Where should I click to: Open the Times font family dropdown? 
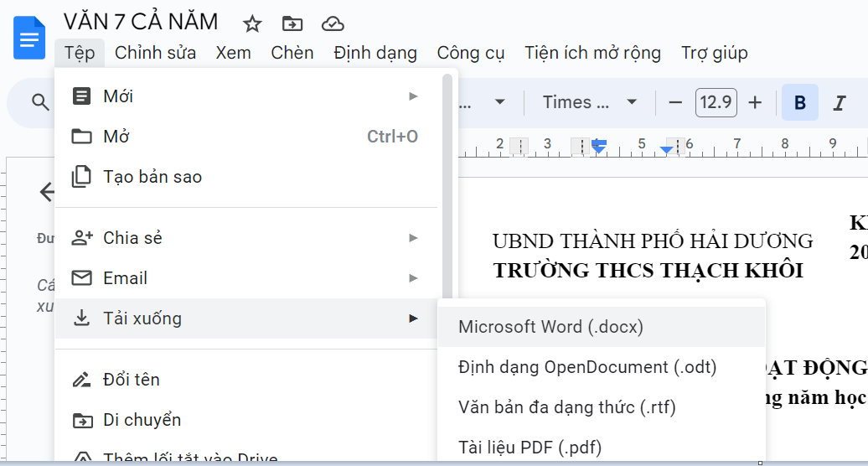[x=590, y=102]
